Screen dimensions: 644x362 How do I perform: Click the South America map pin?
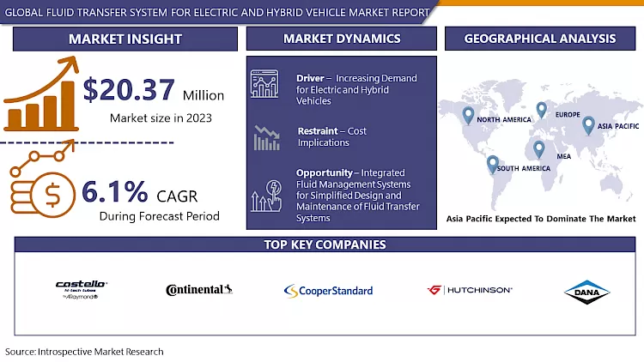pos(492,163)
